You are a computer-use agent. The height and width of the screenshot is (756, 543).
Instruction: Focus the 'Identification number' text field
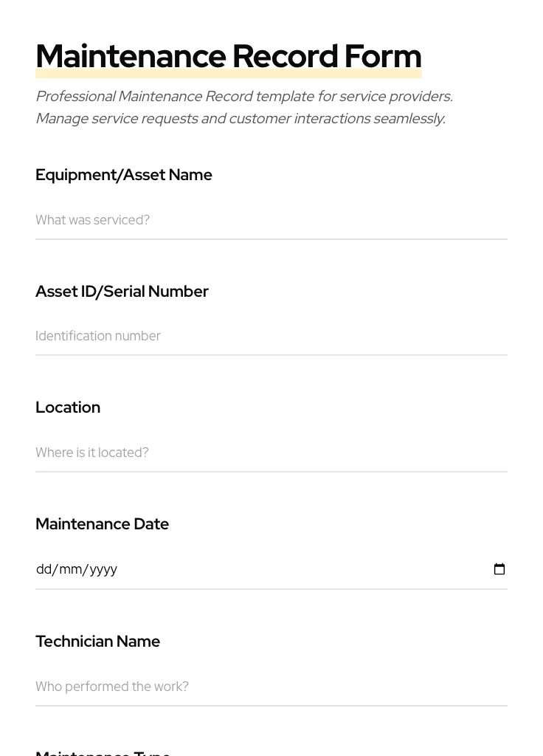point(271,336)
